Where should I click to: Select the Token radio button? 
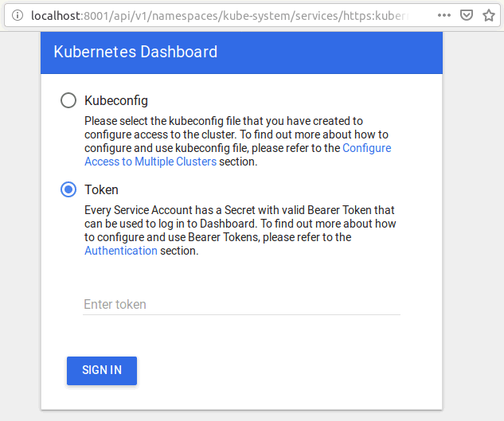click(69, 189)
